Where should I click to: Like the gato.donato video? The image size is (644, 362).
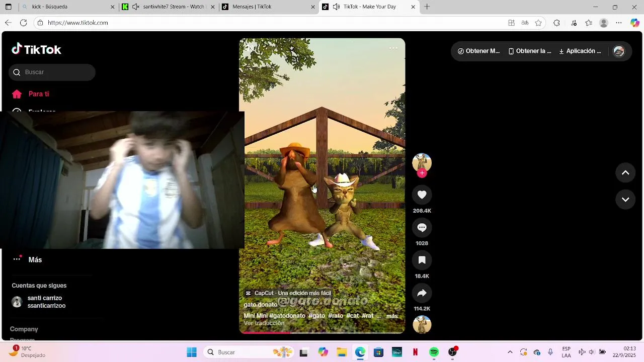pyautogui.click(x=422, y=195)
